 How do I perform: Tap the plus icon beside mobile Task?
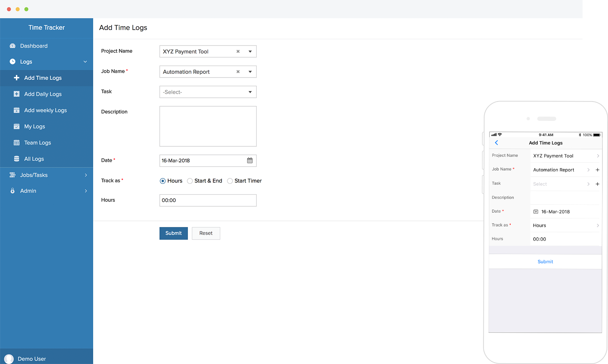coord(597,184)
